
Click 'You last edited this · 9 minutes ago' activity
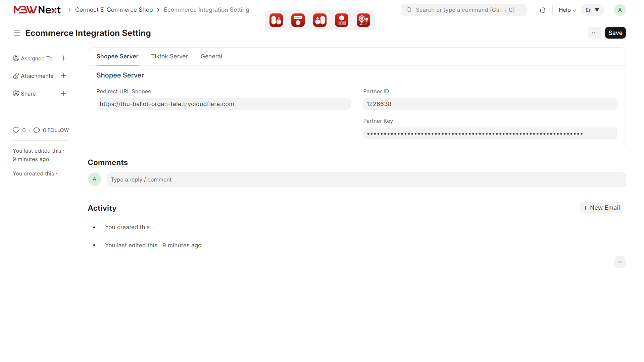(153, 245)
